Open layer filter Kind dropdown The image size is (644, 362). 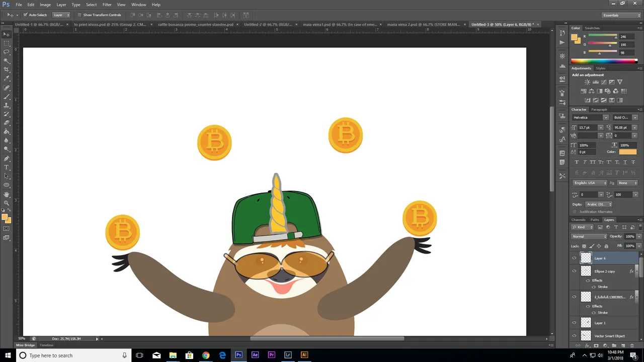583,227
